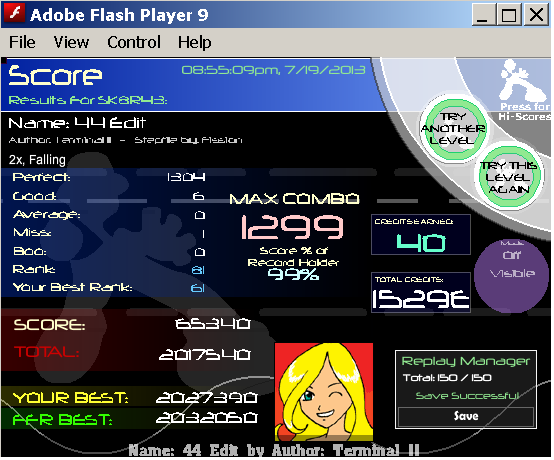
Task: Open the Control menu
Action: point(134,42)
